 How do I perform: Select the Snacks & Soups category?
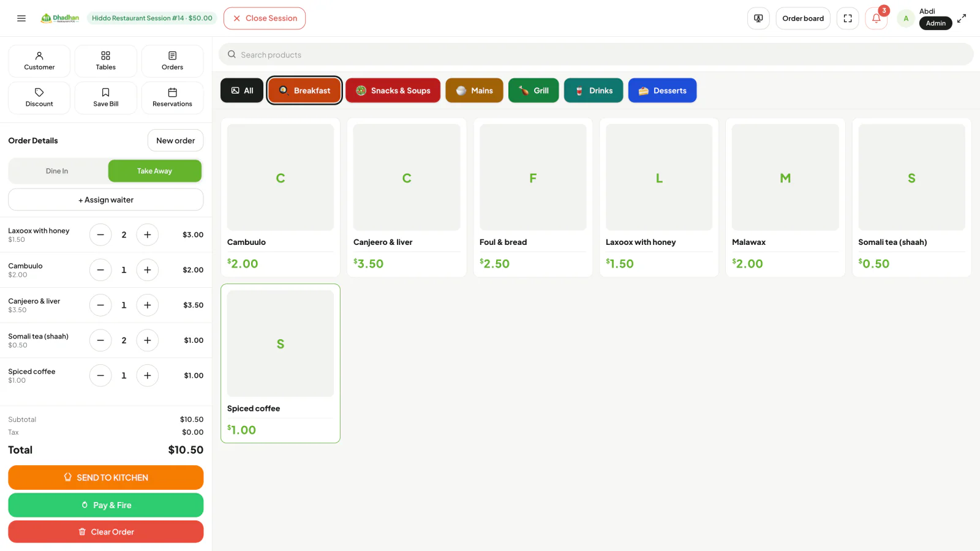tap(393, 91)
